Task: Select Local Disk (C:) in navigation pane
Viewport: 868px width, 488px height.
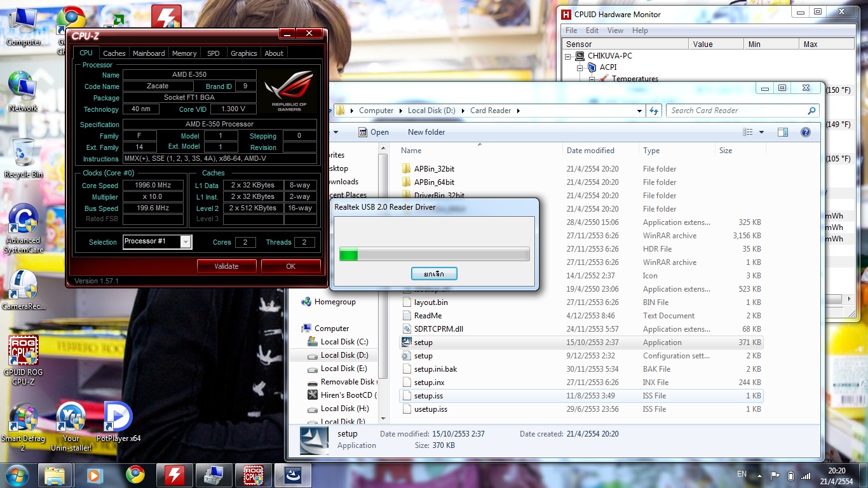Action: [344, 342]
